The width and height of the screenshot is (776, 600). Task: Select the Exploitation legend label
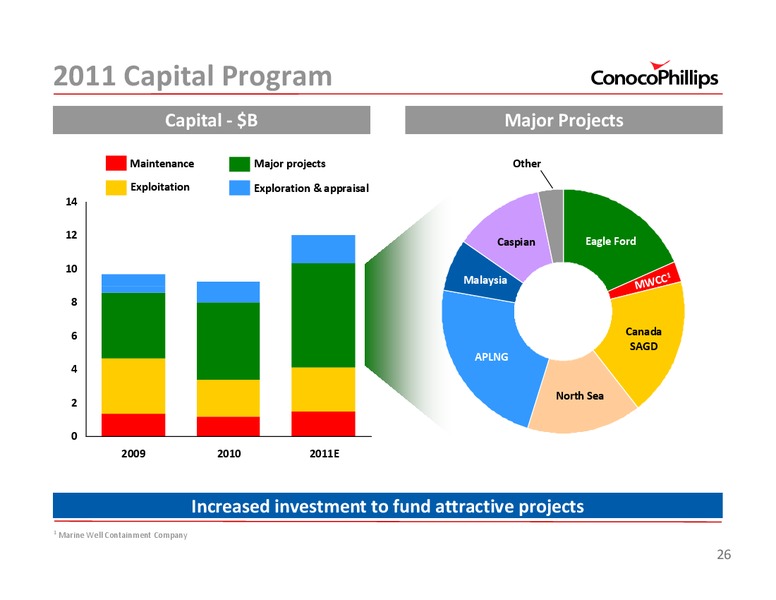pos(160,187)
